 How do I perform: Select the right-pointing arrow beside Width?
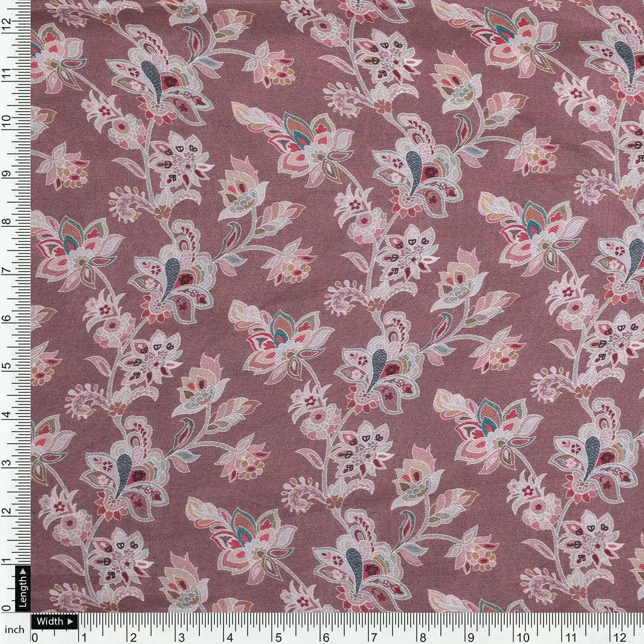[x=71, y=622]
